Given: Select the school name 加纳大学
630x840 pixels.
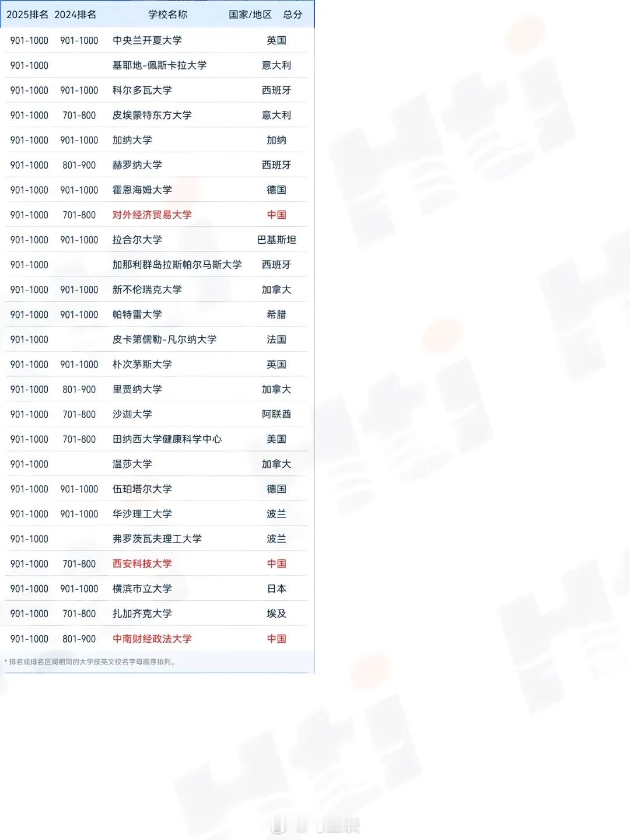Looking at the screenshot, I should pyautogui.click(x=132, y=141).
